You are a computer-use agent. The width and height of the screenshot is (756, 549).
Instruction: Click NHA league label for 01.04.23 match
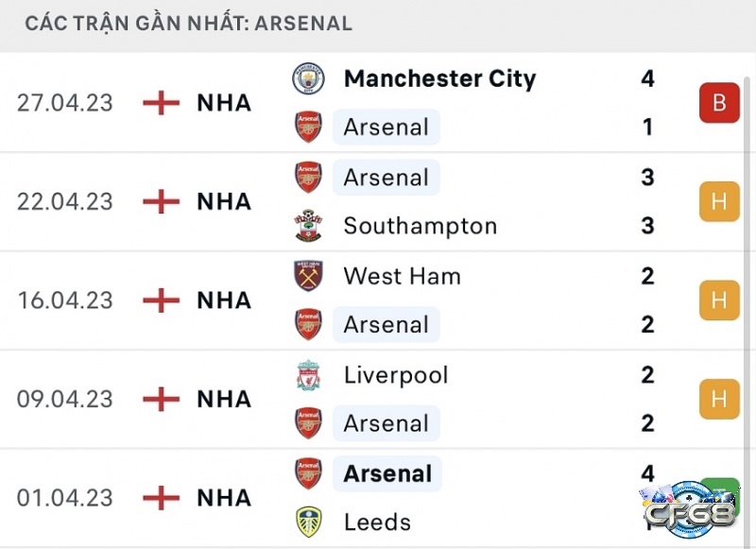pos(224,498)
